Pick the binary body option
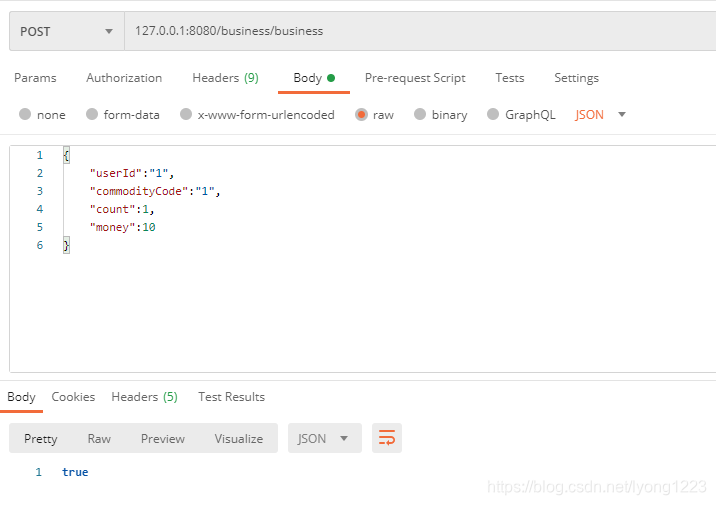The width and height of the screenshot is (716, 505). 441,115
